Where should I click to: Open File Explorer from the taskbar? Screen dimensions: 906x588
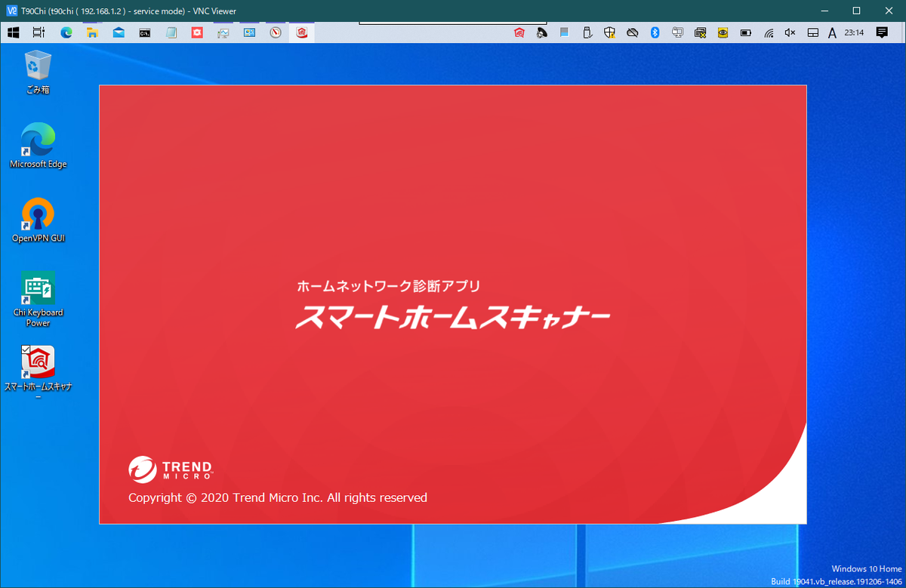tap(92, 32)
